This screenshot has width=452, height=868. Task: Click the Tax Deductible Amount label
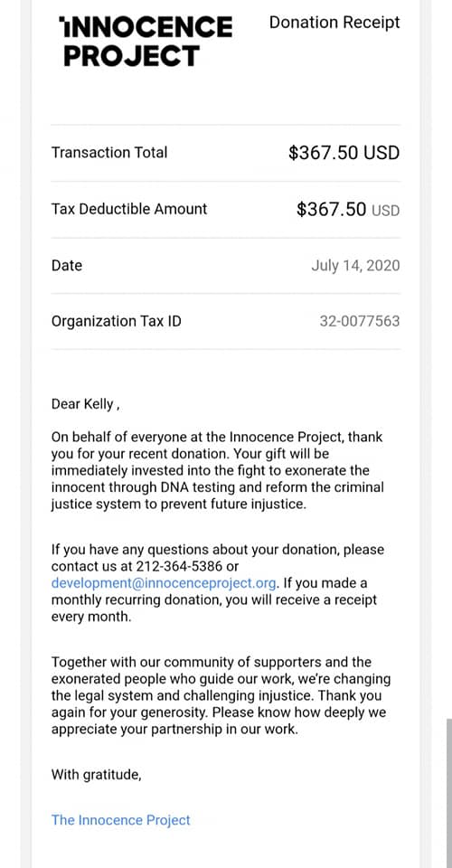coord(129,209)
